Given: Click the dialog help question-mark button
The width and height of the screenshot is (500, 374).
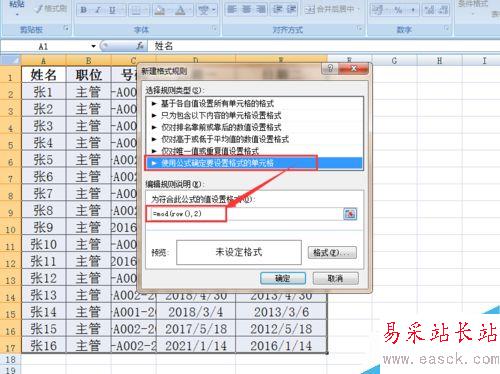Looking at the screenshot, I should [x=330, y=69].
